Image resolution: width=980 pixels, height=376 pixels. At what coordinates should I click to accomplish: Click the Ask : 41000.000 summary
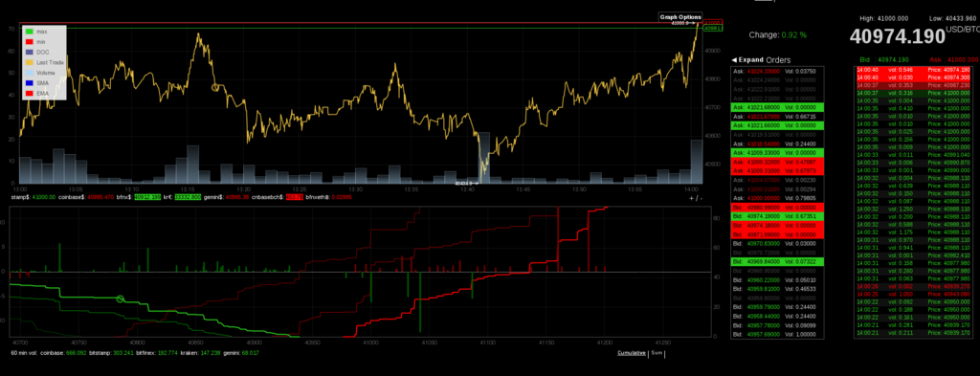coord(955,60)
